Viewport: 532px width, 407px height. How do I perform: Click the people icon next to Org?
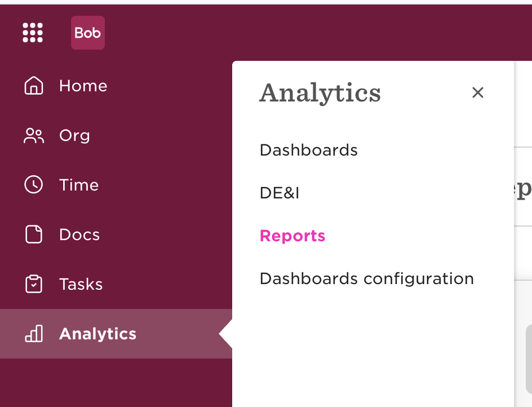pos(34,135)
